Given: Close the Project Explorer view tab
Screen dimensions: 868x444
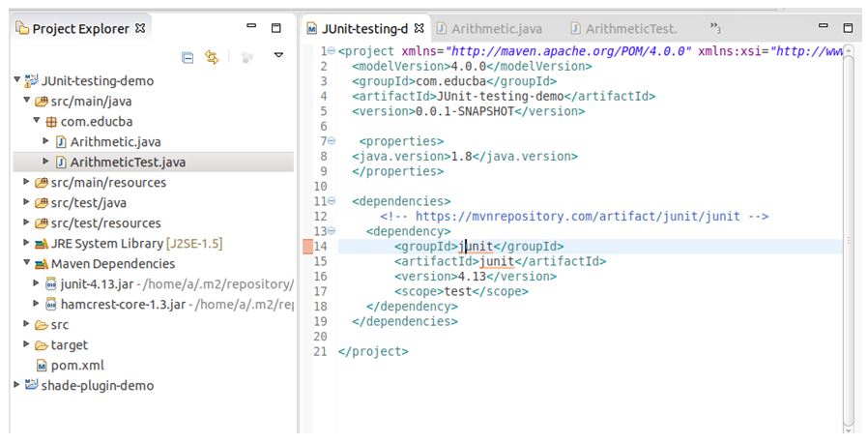Looking at the screenshot, I should (140, 28).
